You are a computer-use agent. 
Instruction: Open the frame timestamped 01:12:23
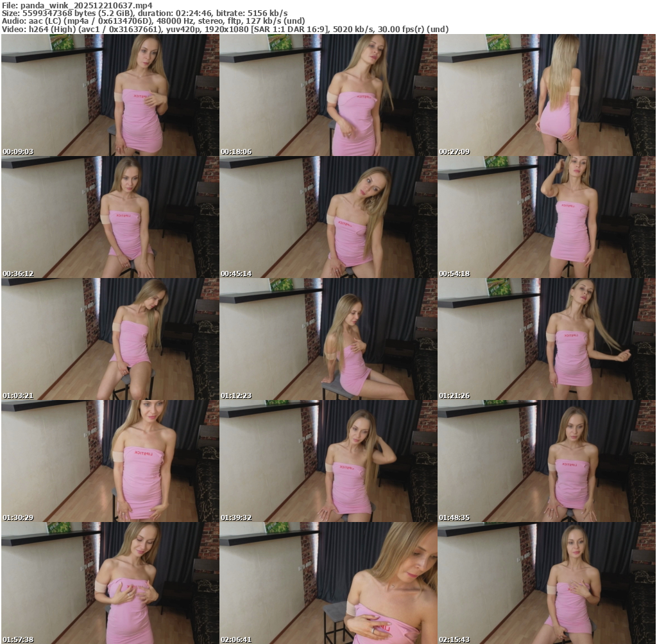tap(328, 338)
